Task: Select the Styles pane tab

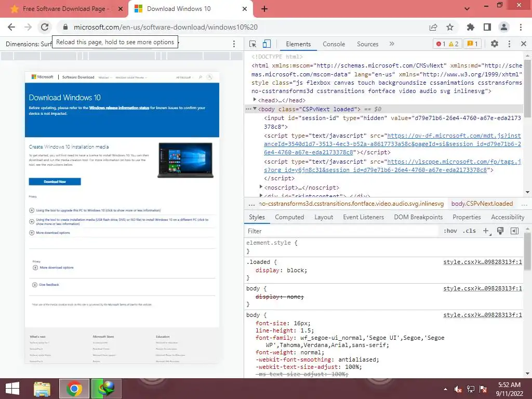Action: 257,217
